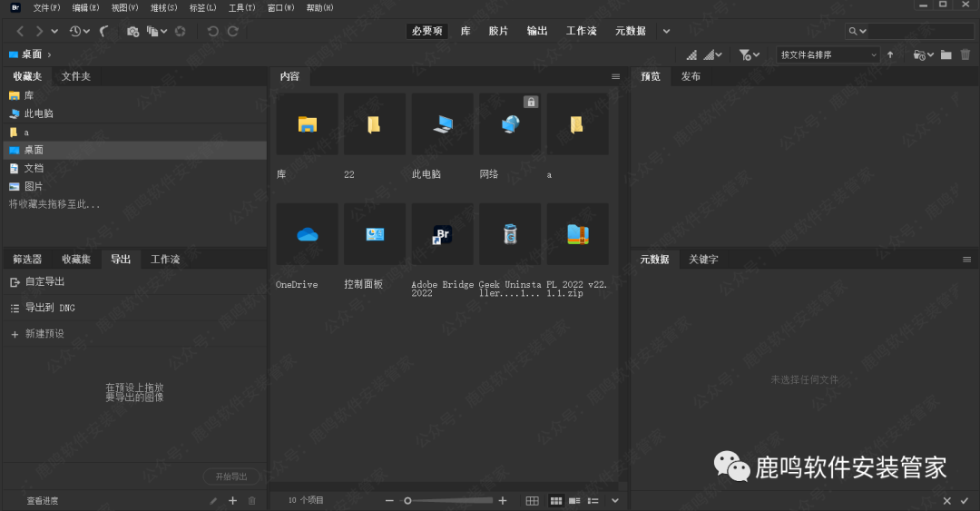Image resolution: width=980 pixels, height=511 pixels.
Task: Open the 文件夹 panel tab
Action: (x=75, y=76)
